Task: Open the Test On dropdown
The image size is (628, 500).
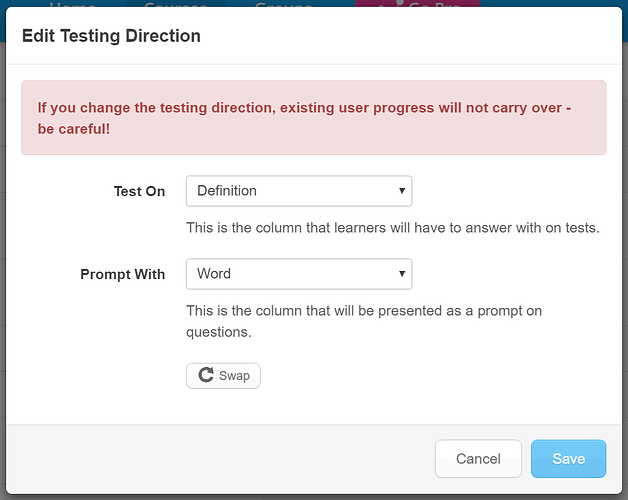Action: point(299,191)
